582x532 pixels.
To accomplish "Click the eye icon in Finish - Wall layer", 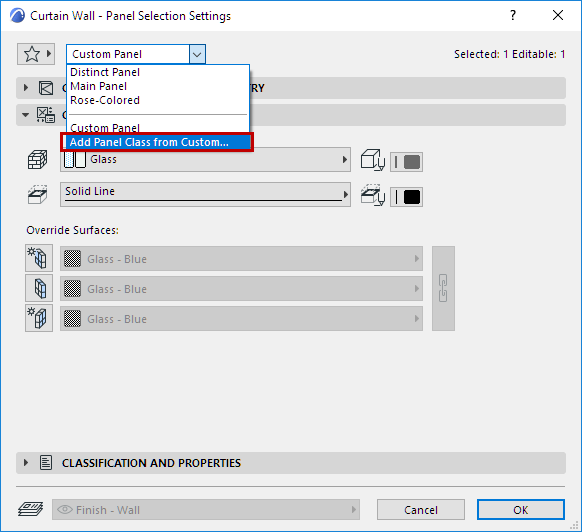I will tap(65, 510).
